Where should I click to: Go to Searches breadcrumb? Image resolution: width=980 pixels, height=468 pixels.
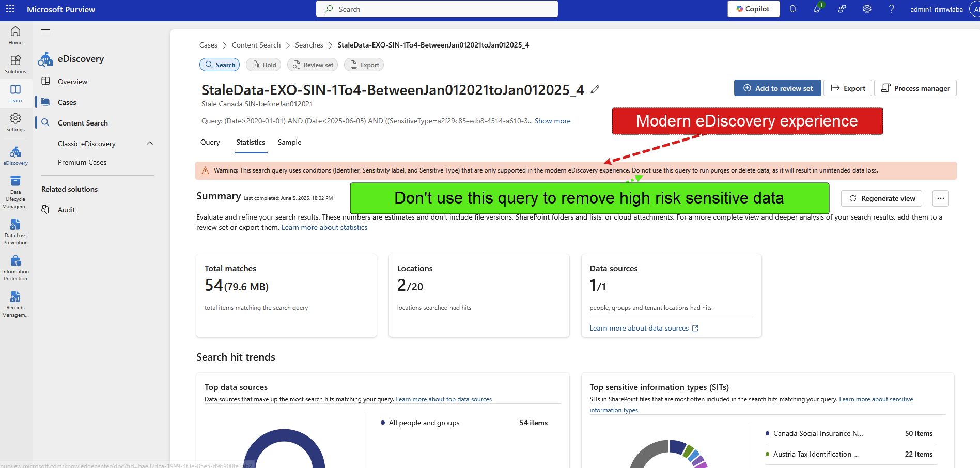(x=309, y=45)
